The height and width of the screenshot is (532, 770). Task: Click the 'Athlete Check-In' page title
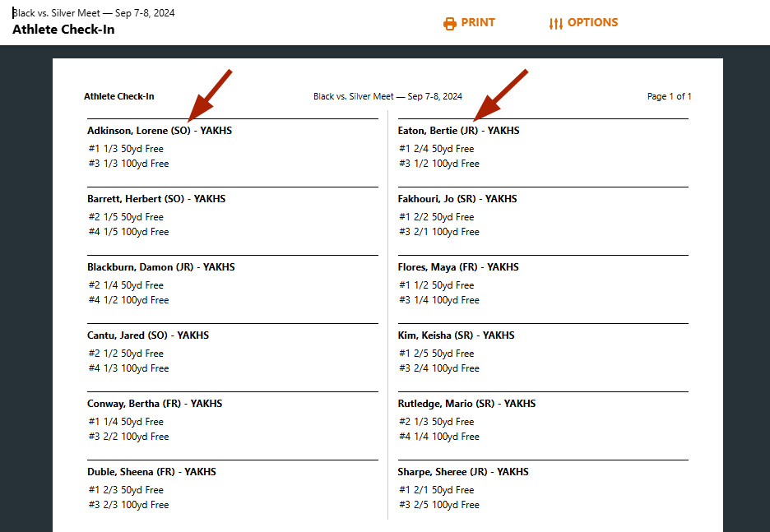click(x=63, y=30)
